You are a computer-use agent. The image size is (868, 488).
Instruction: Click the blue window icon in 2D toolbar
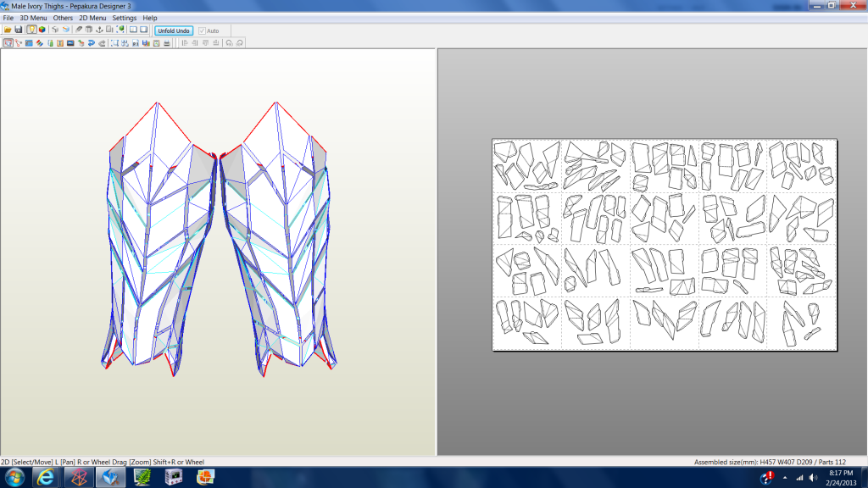coord(29,42)
